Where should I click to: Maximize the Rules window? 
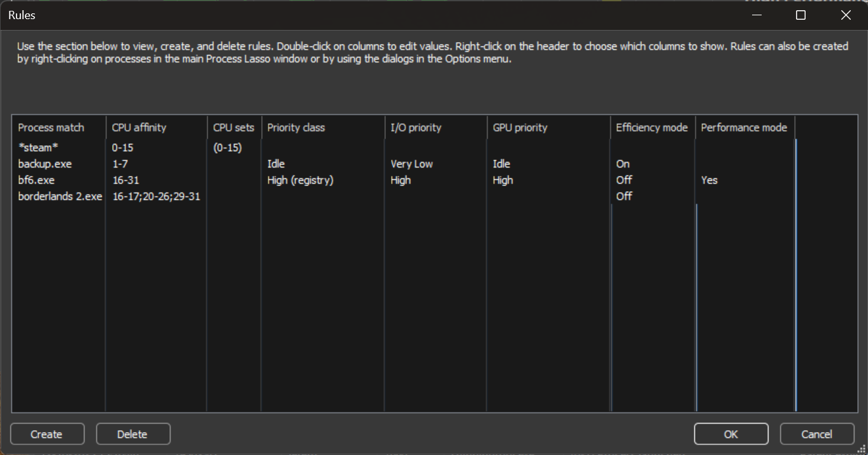[800, 15]
